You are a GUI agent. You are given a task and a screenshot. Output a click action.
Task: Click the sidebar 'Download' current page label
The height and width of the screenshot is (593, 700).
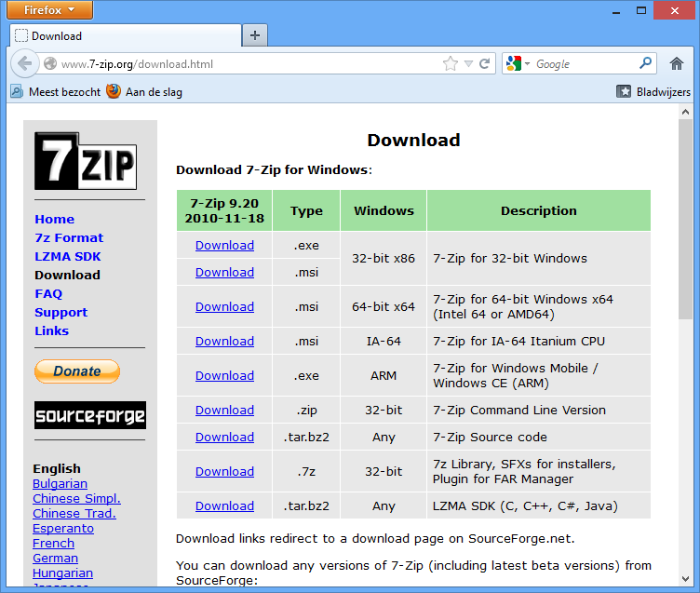[67, 275]
